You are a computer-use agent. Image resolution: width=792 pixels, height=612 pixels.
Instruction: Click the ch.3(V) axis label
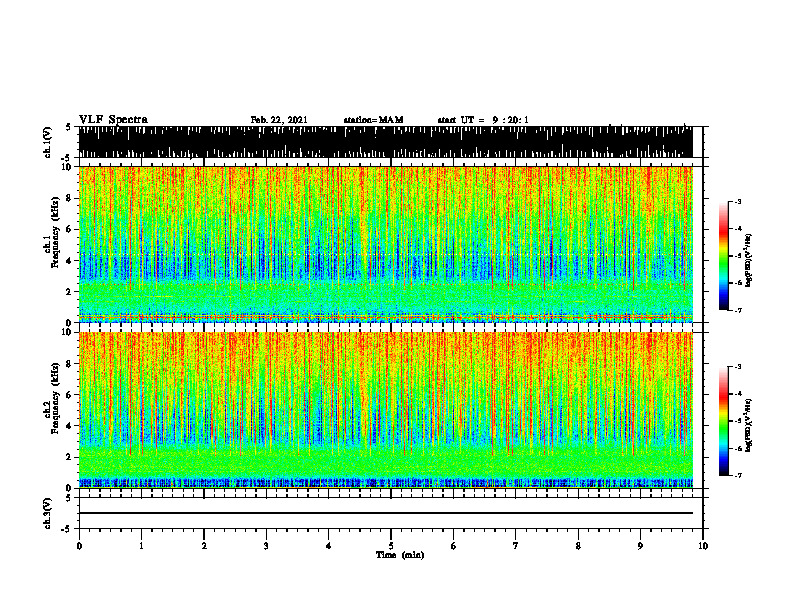tap(48, 513)
